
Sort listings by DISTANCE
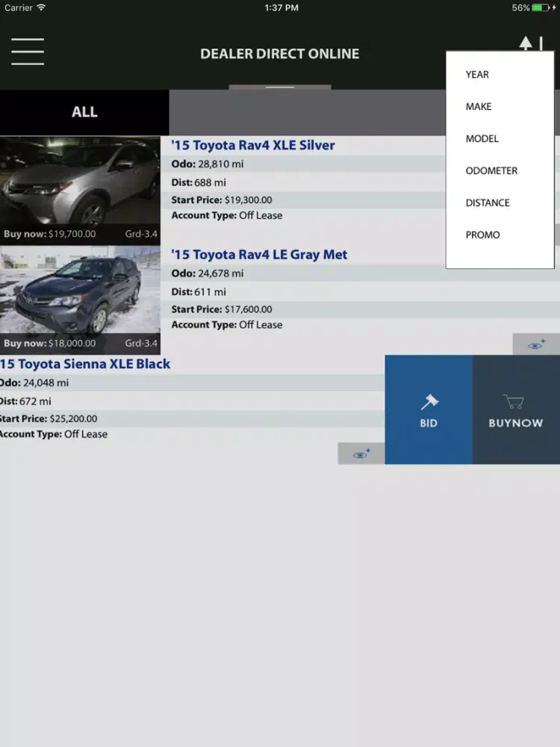488,202
